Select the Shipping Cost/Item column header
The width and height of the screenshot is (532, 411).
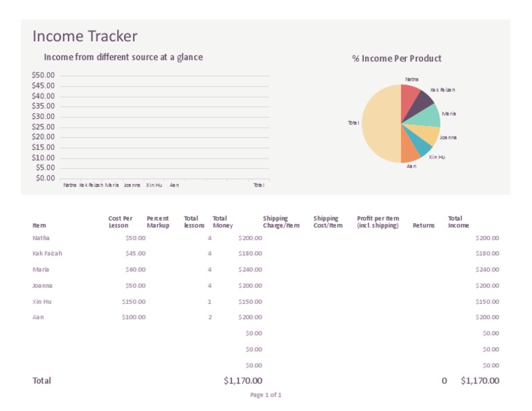pyautogui.click(x=328, y=222)
